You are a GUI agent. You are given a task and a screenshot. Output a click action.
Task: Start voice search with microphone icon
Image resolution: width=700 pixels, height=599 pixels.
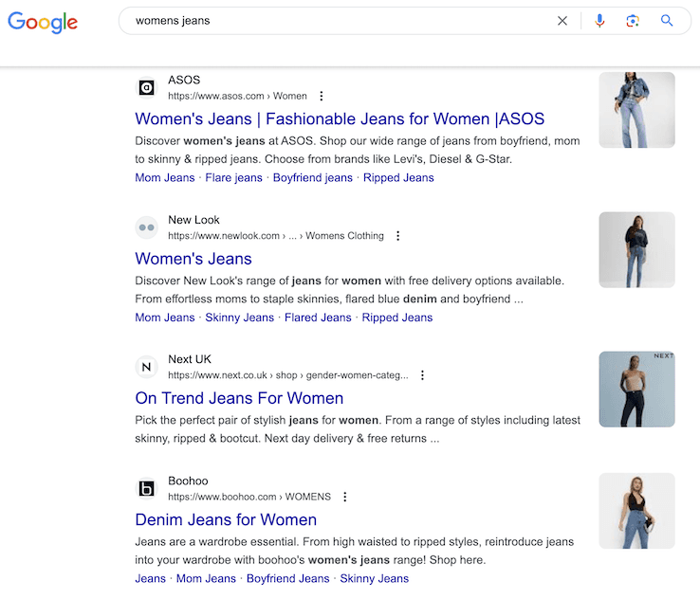[599, 21]
